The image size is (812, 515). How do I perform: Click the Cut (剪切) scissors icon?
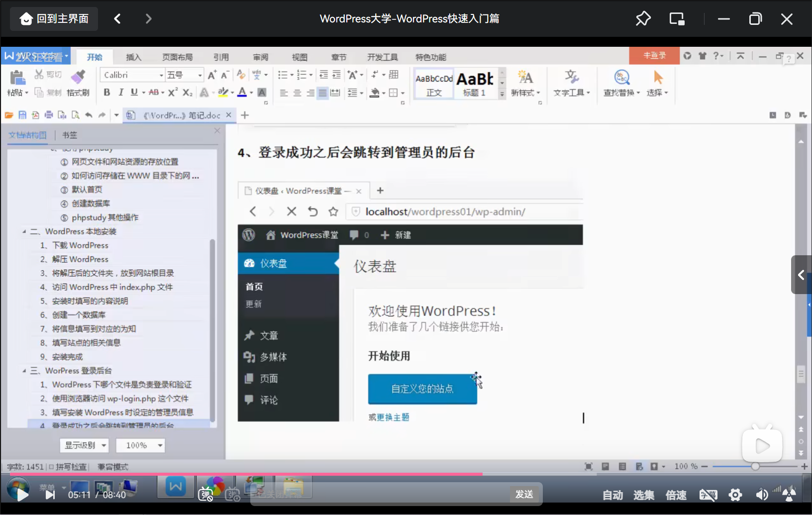pyautogui.click(x=39, y=75)
